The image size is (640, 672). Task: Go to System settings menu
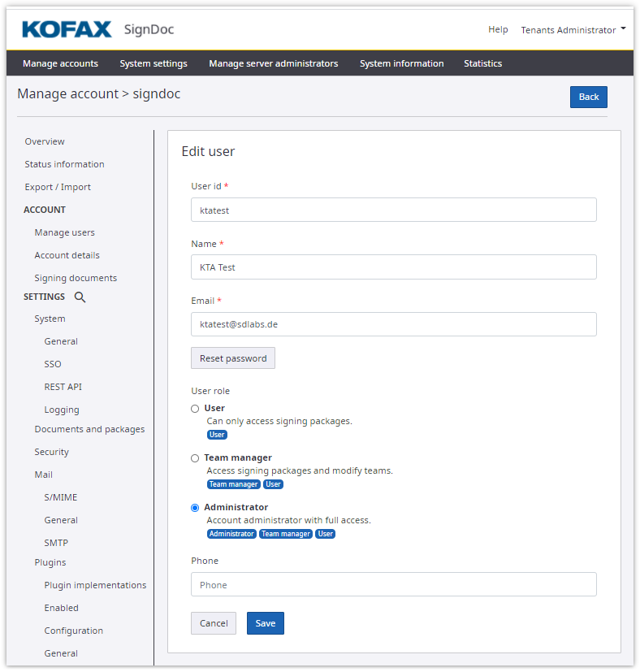point(154,63)
